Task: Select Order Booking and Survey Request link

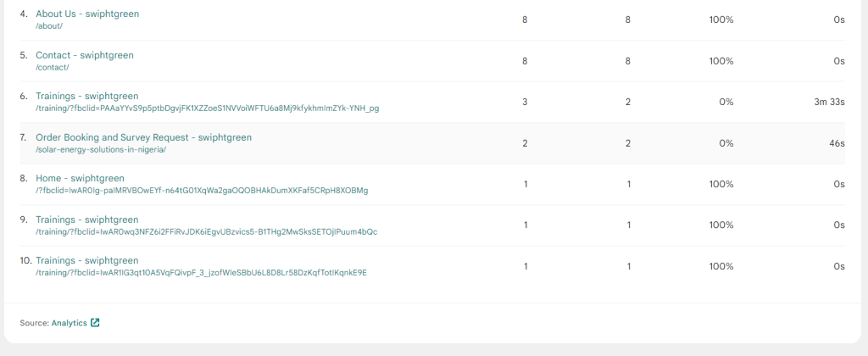Action: (x=143, y=137)
